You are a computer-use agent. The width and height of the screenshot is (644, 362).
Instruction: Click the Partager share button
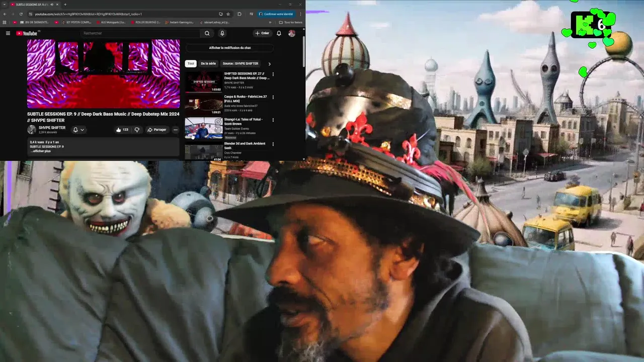156,130
